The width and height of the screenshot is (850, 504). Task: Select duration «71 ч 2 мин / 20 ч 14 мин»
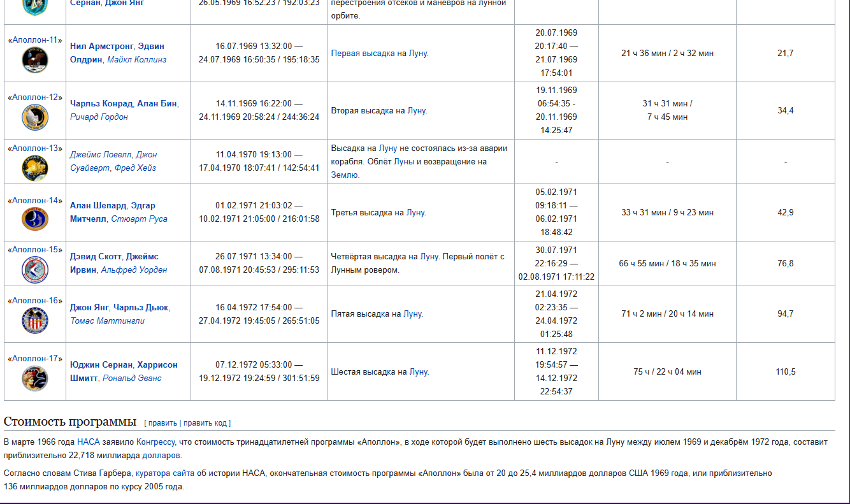click(667, 314)
